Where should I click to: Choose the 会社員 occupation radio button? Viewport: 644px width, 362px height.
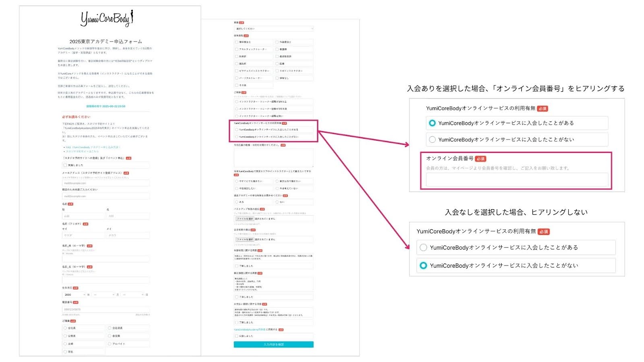65,328
